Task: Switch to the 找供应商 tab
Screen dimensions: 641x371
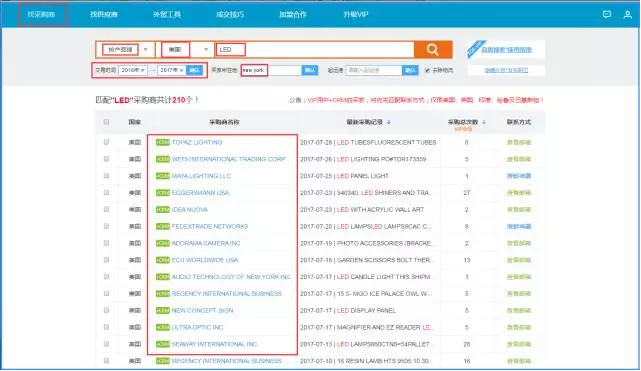Action: 104,14
